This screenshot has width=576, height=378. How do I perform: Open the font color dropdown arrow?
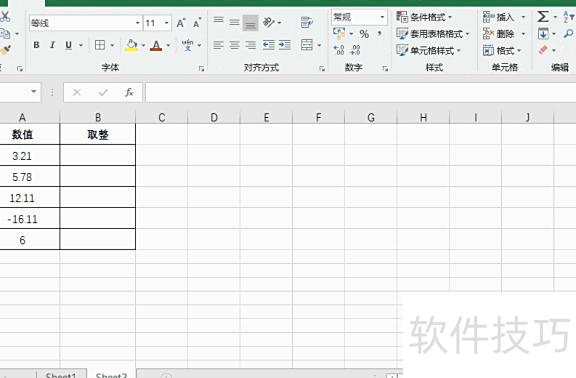coord(168,45)
